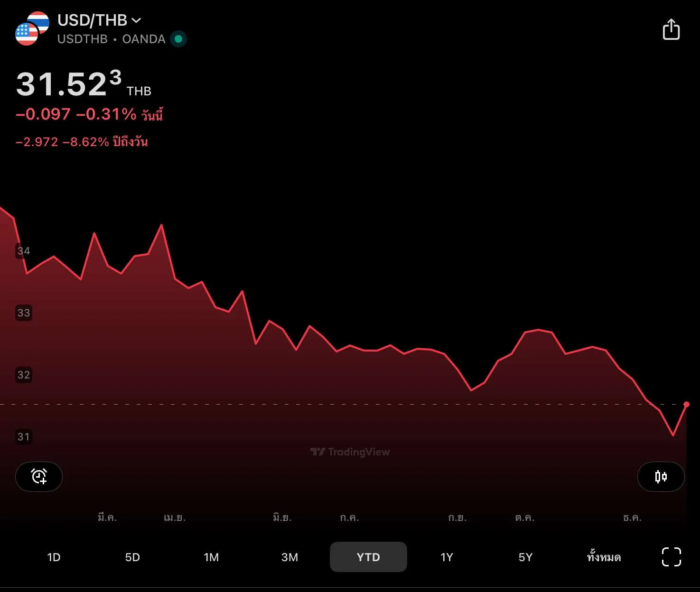The width and height of the screenshot is (700, 592).
Task: Tap the USDTHB OANDA subtitle text
Action: tap(111, 39)
